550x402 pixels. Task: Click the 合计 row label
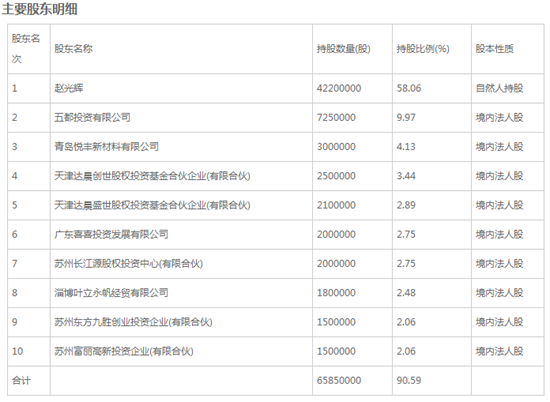(21, 380)
